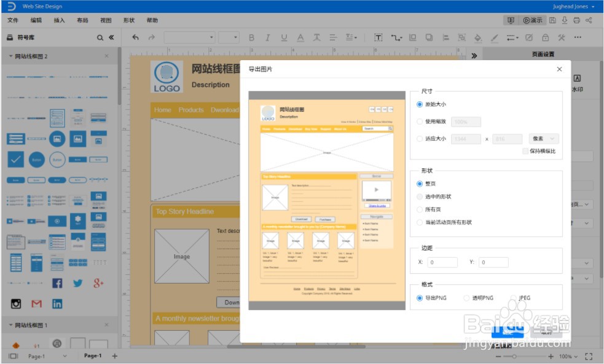Select the line color pen tool
The width and height of the screenshot is (604, 364).
[495, 37]
